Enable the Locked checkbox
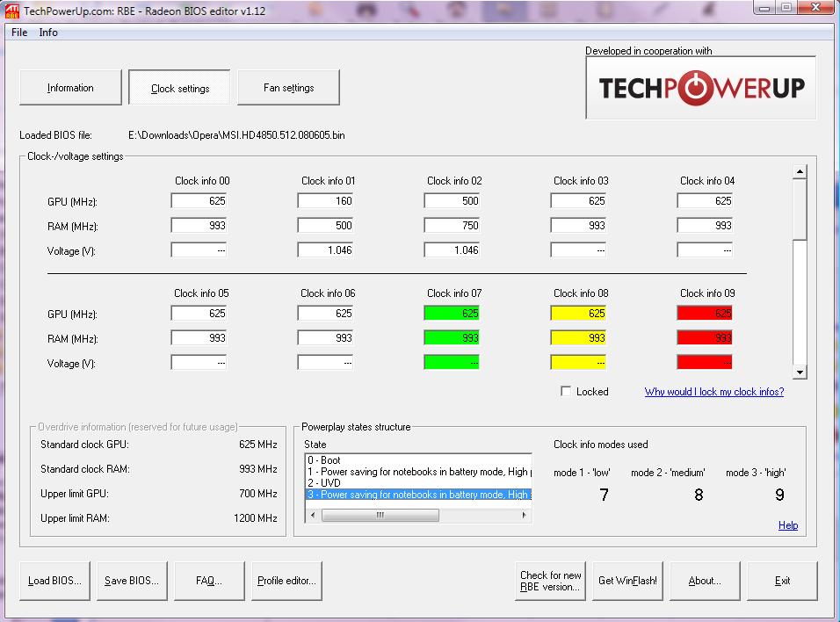 pos(566,391)
